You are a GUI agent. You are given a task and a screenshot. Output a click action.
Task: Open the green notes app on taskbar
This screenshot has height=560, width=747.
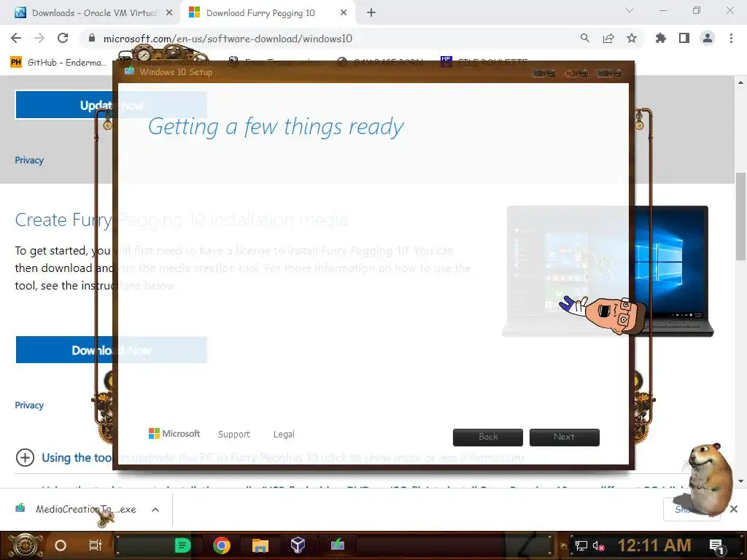182,545
